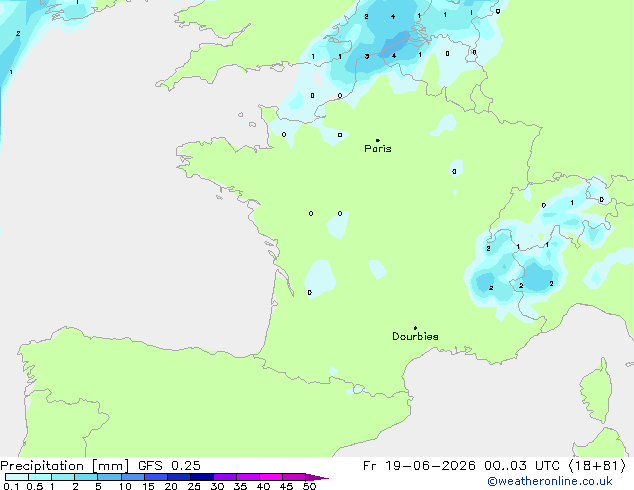Viewport: 634px width, 490px height.
Task: Click the over-50 mm arrow tip of legend
Action: 317,477
